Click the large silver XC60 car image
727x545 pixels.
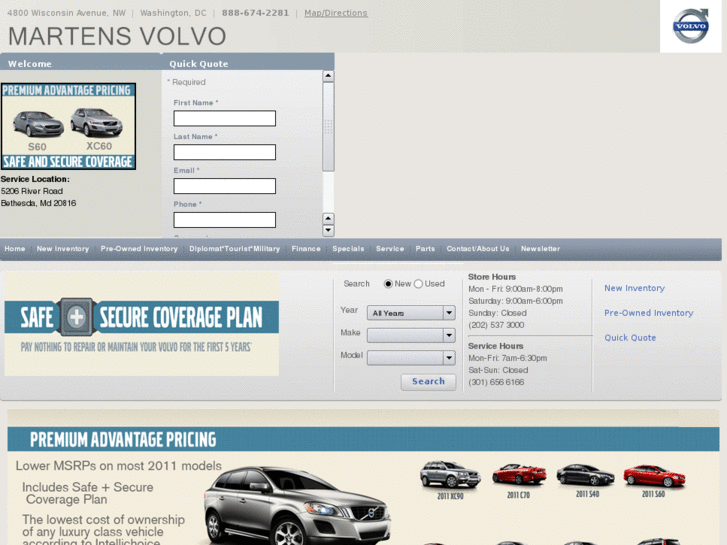click(297, 506)
